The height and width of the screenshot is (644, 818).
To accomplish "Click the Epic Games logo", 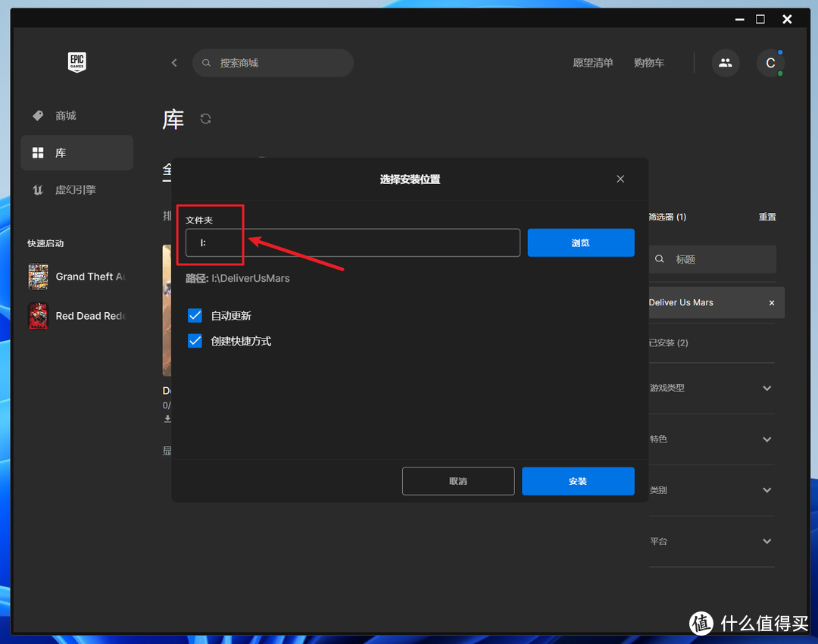I will click(x=77, y=62).
